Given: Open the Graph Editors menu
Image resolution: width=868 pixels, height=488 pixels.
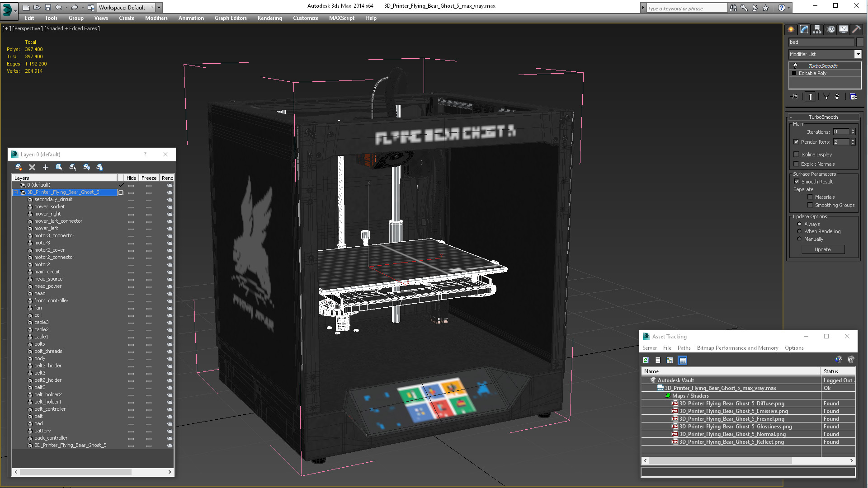Looking at the screenshot, I should coord(231,18).
